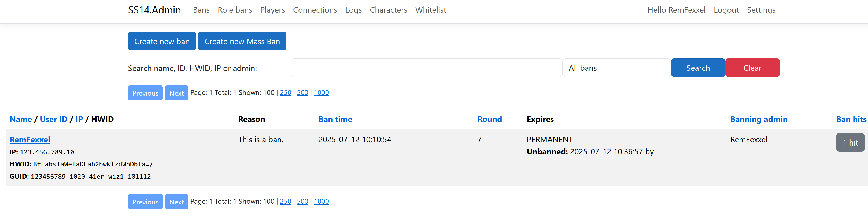Open the Settings link
The width and height of the screenshot is (868, 216).
761,10
